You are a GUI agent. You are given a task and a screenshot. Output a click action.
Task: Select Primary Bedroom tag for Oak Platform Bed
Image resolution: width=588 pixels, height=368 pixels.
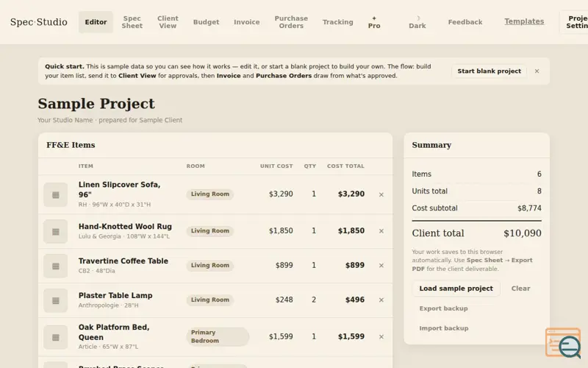click(218, 336)
